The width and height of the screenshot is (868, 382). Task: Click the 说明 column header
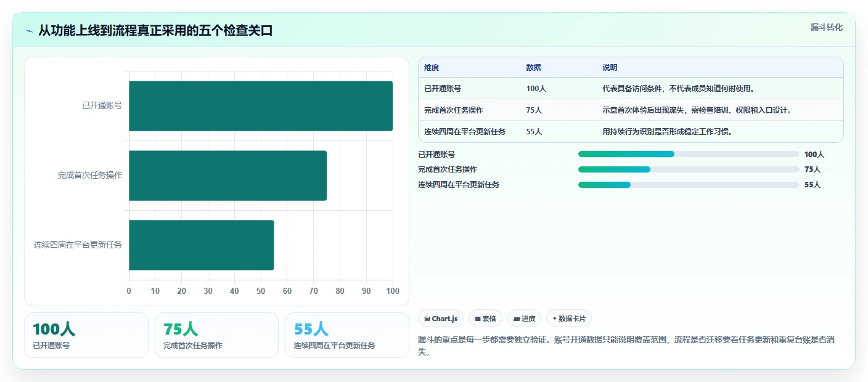tap(610, 68)
